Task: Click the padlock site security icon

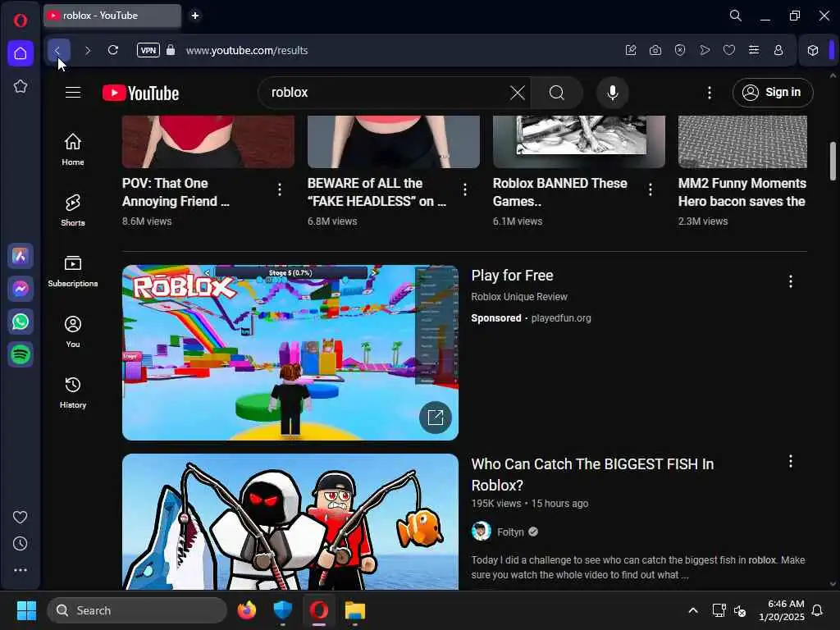Action: pyautogui.click(x=171, y=50)
